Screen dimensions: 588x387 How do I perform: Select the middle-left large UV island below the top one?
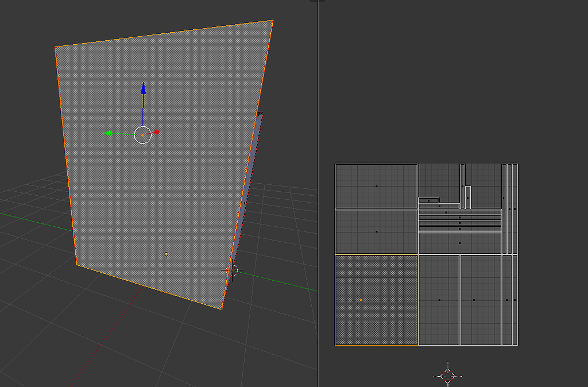(377, 232)
